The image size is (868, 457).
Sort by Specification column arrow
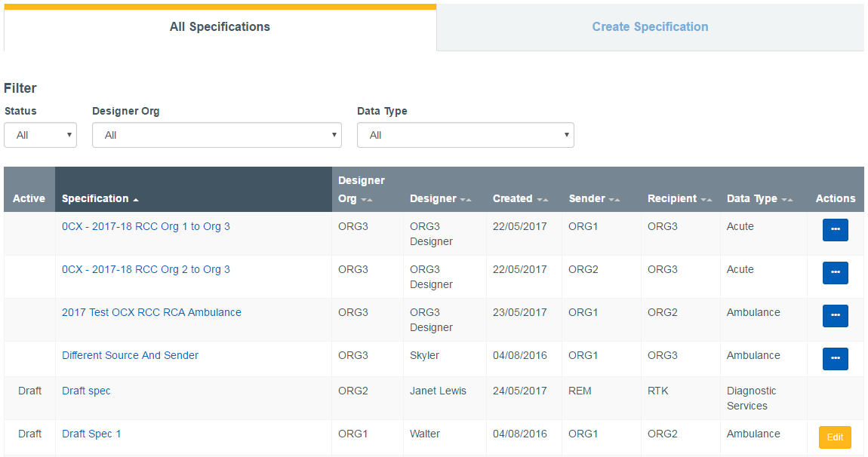pyautogui.click(x=136, y=200)
